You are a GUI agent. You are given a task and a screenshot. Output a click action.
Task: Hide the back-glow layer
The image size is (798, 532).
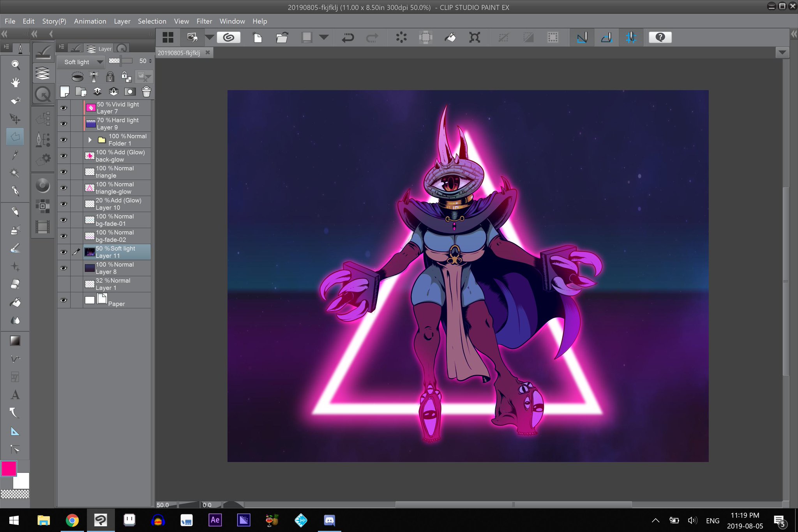click(x=64, y=156)
